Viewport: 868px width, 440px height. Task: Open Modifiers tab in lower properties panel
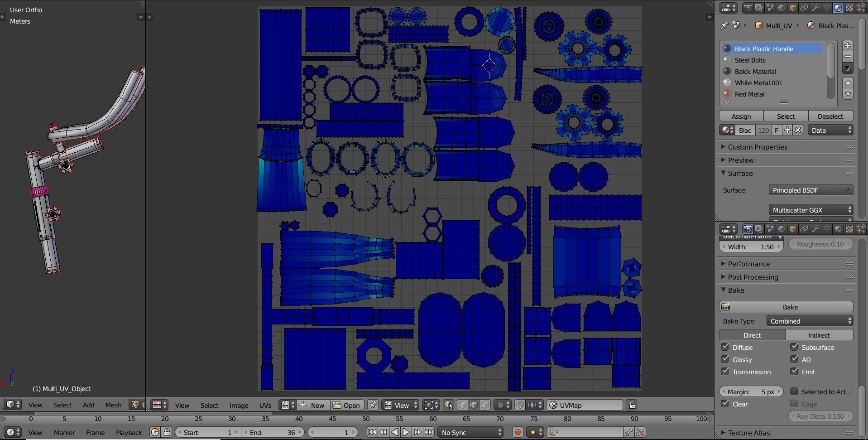coord(815,229)
